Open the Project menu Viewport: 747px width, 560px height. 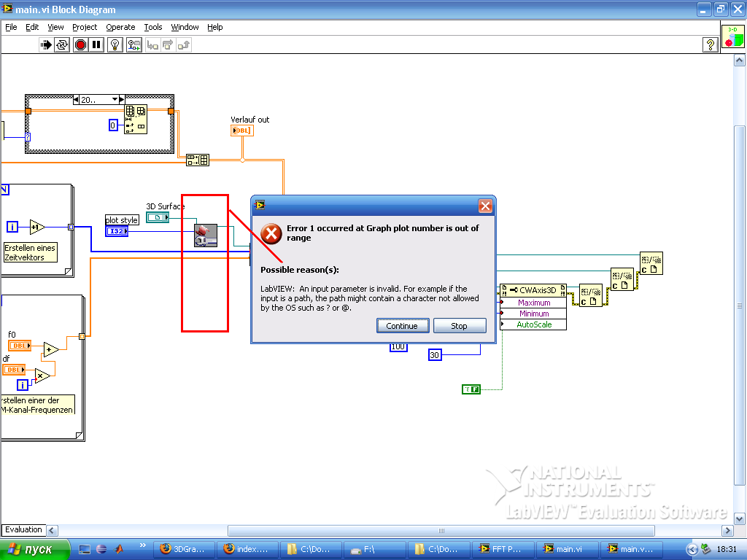tap(85, 27)
